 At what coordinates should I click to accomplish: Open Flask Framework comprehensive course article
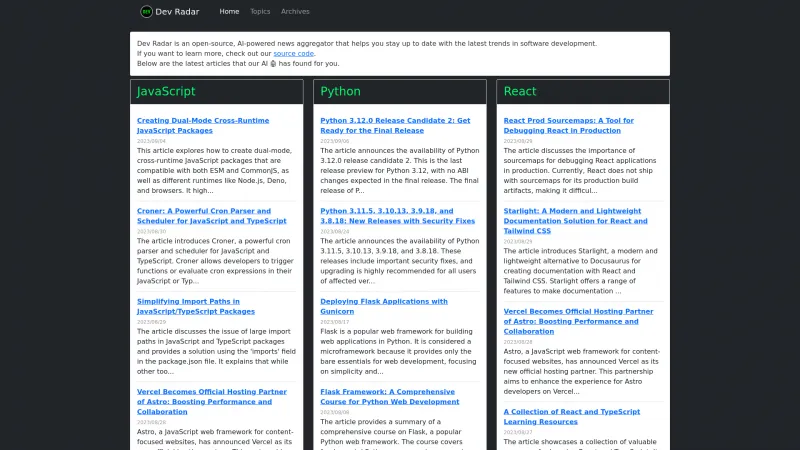coord(390,396)
